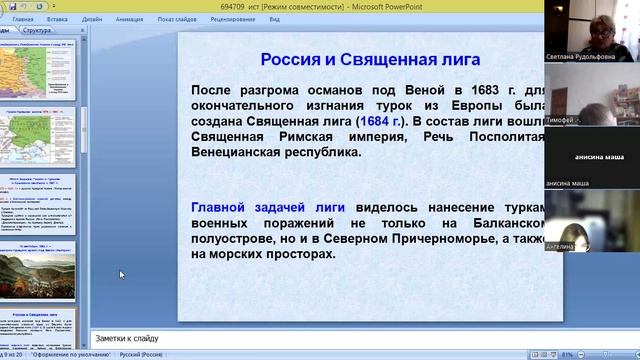Switch to the Структура pane tab
640x360 pixels.
pos(37,30)
